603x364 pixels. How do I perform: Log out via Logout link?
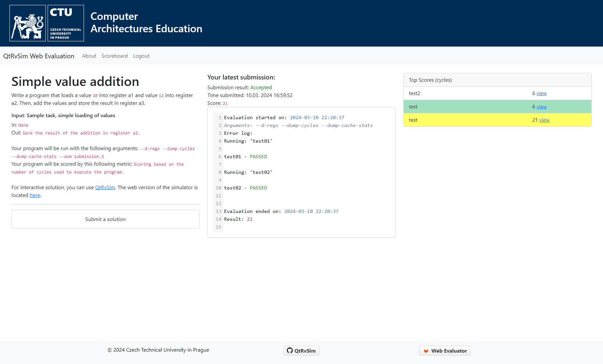pos(141,56)
